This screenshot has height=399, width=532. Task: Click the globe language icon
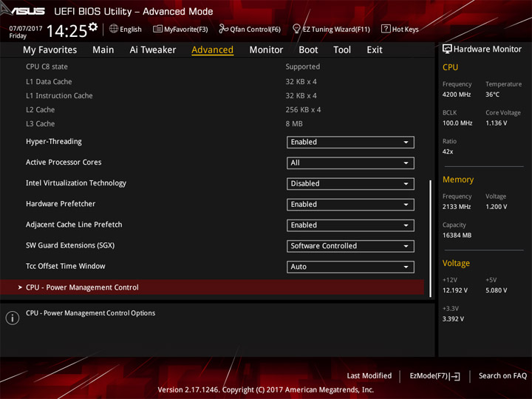tap(114, 29)
